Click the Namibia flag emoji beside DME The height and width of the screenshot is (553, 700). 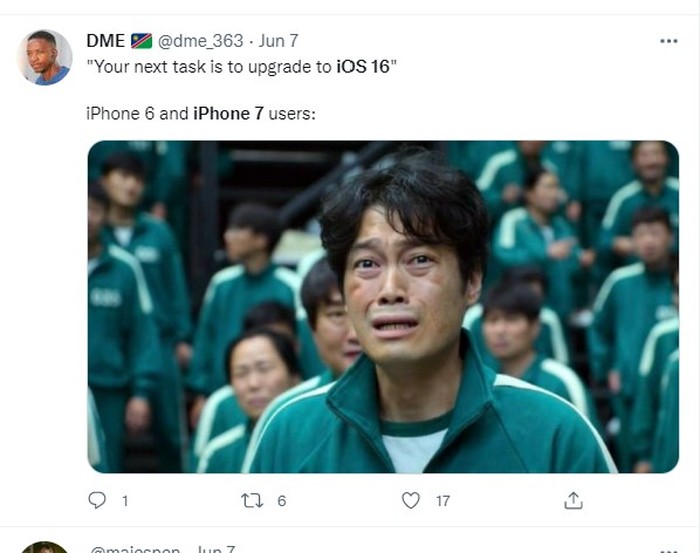click(142, 41)
